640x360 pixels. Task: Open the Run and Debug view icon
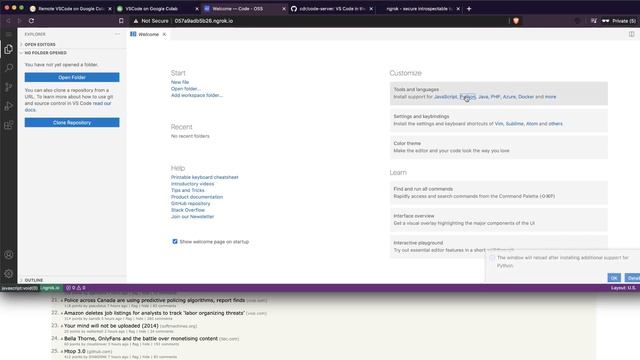(9, 106)
